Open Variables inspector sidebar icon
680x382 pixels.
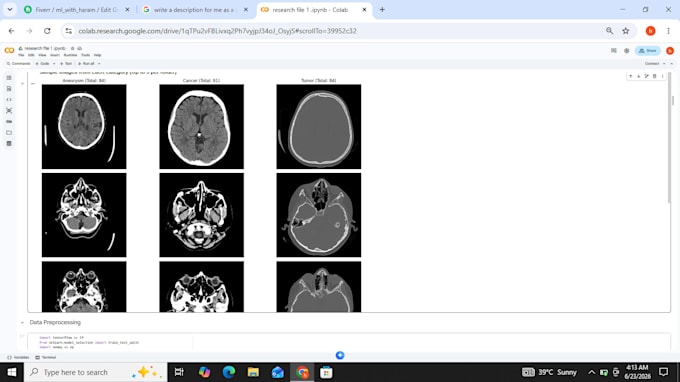tap(9, 111)
